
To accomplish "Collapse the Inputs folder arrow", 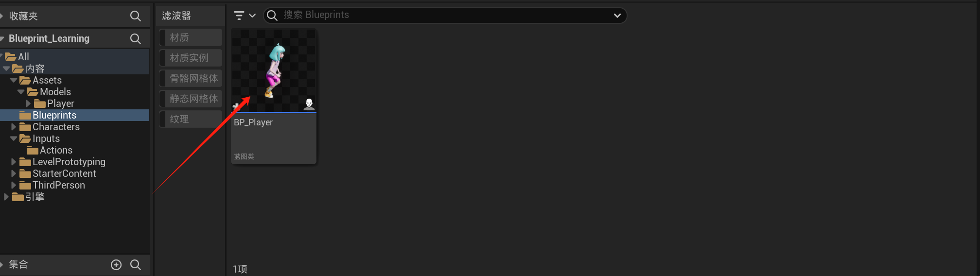I will [x=14, y=138].
